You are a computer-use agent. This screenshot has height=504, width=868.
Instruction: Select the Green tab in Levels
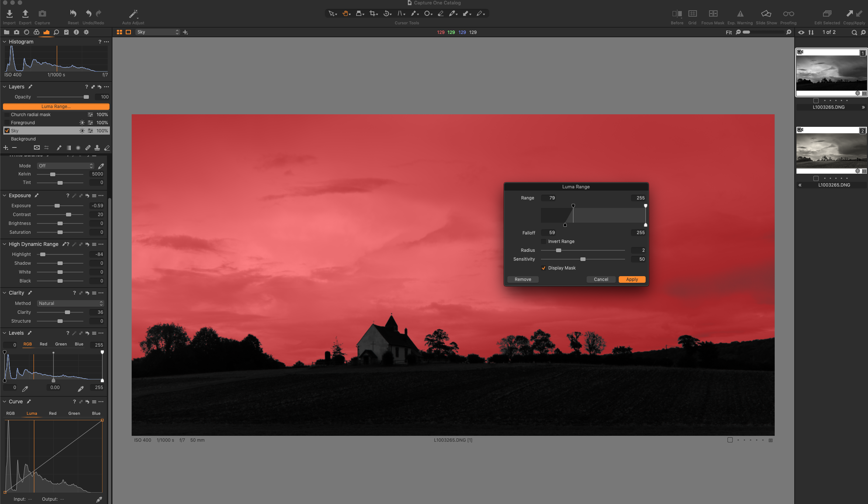coord(61,344)
